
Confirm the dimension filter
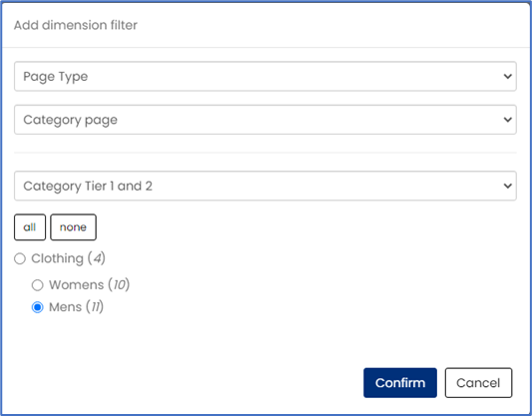(400, 383)
